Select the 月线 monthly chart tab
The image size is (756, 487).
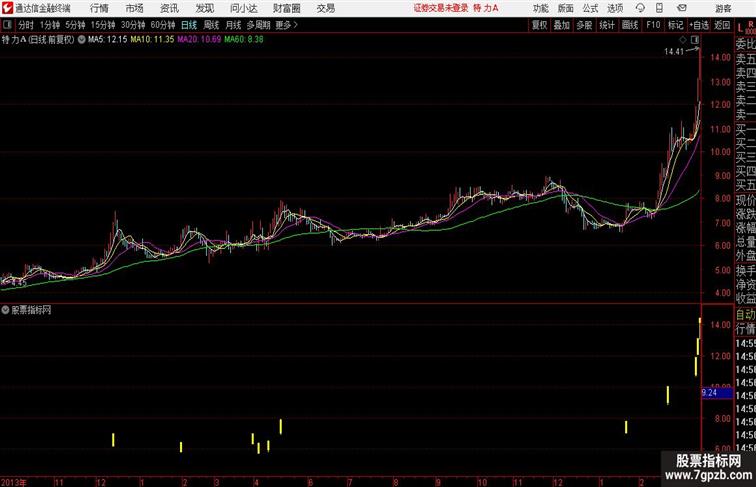(233, 25)
